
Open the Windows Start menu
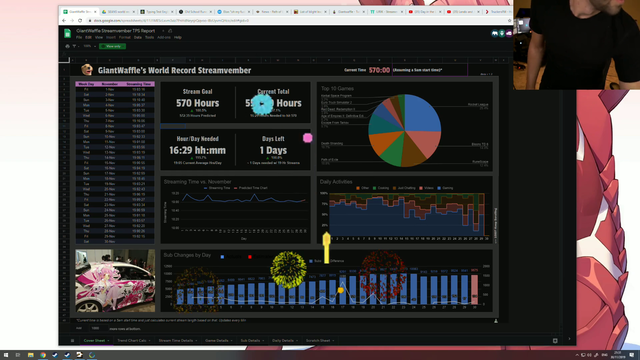pyautogui.click(x=6, y=355)
